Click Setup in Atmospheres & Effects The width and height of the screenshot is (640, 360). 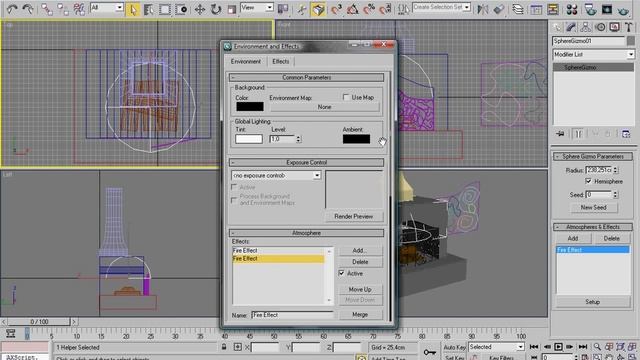pos(593,302)
